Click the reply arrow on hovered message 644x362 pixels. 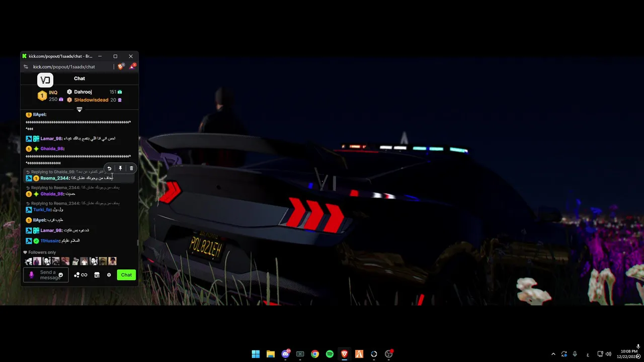coord(109,168)
